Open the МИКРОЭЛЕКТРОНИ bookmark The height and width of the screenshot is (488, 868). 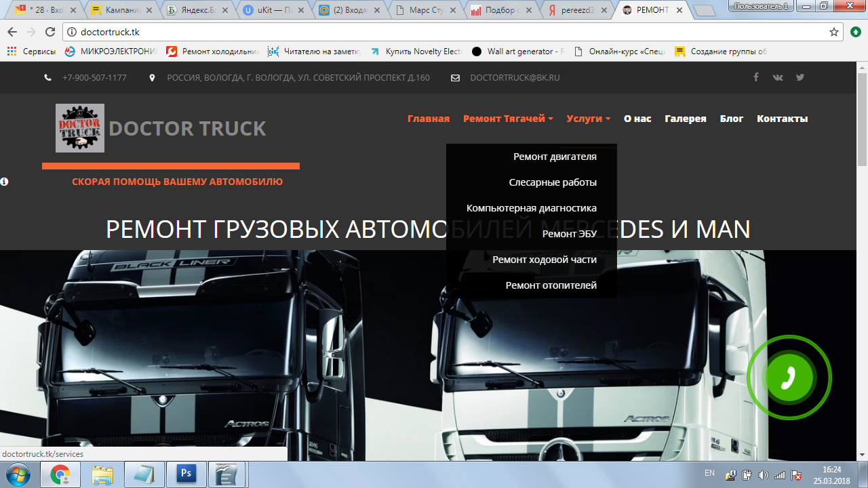[x=111, y=52]
